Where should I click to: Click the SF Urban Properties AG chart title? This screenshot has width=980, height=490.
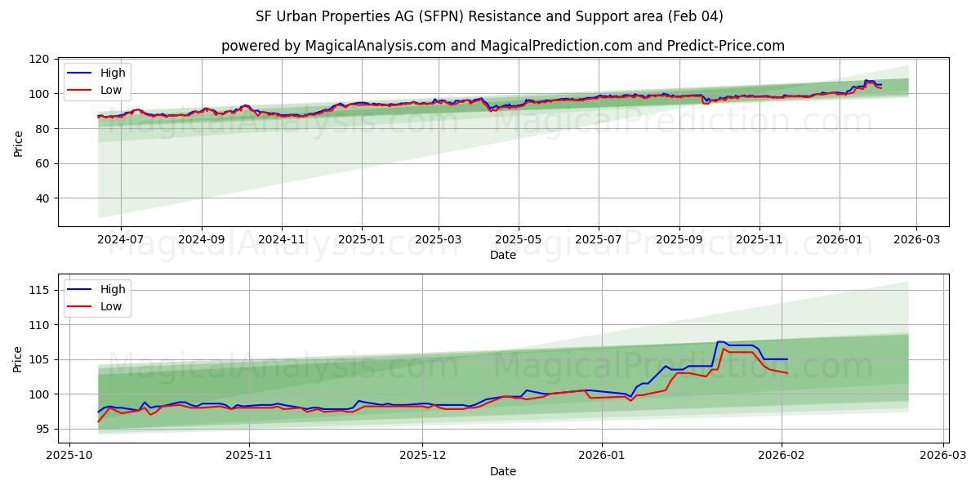point(490,16)
